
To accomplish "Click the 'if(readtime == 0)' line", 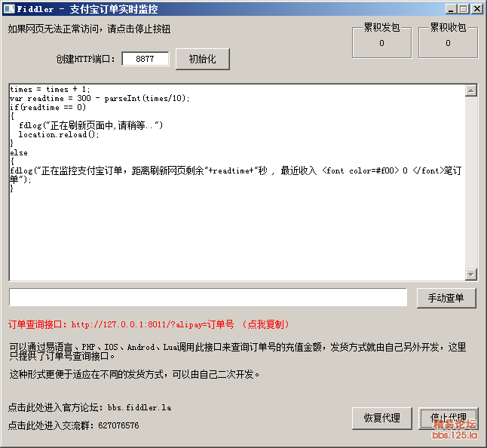I will pos(47,108).
